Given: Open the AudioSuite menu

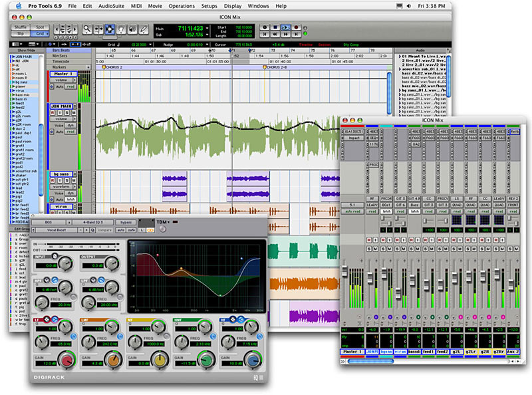Looking at the screenshot, I should 111,6.
